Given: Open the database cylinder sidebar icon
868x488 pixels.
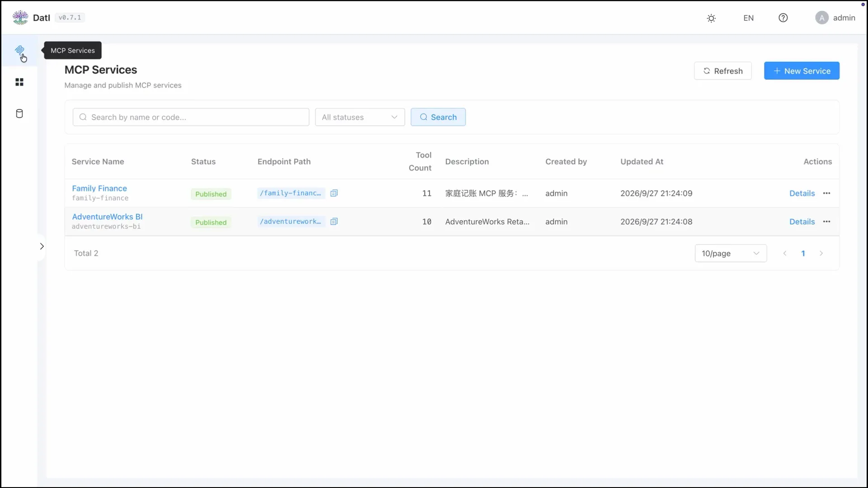Looking at the screenshot, I should 19,113.
